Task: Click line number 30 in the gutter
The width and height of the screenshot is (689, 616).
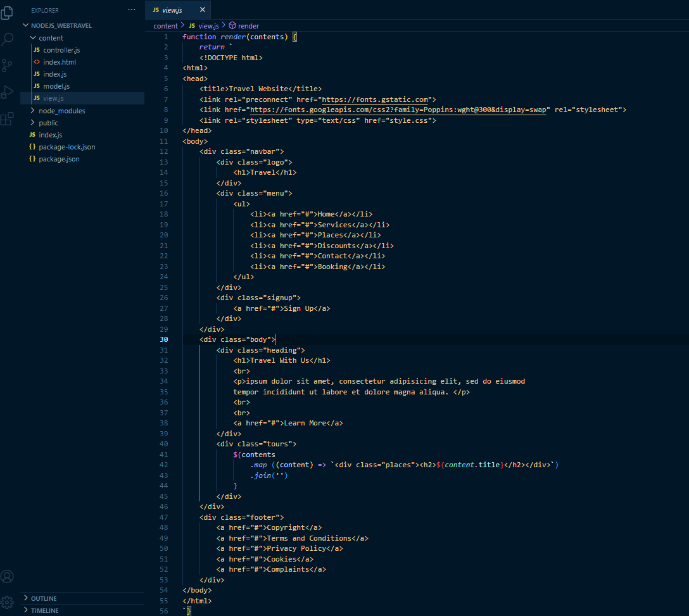Action: coord(163,339)
